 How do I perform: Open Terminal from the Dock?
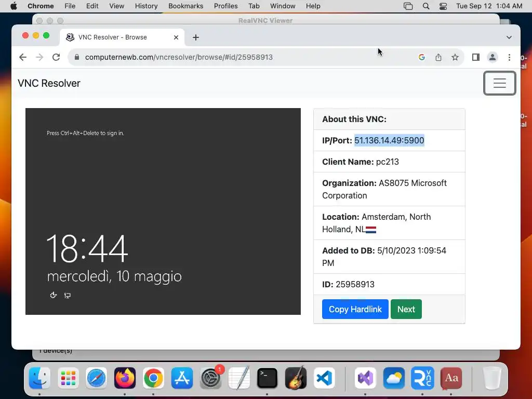[x=268, y=378]
